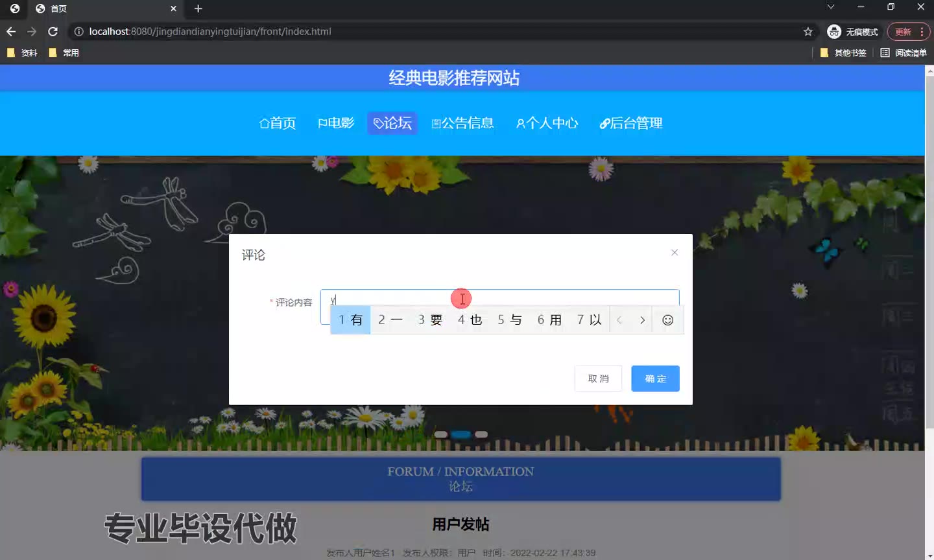This screenshot has width=934, height=560.
Task: Close the 首页 browser tab
Action: click(173, 8)
